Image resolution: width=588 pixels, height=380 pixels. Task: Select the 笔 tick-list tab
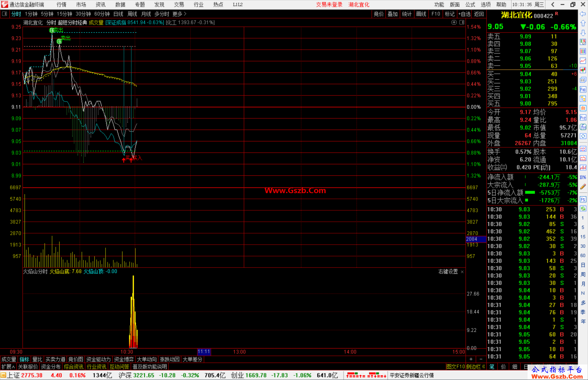pos(492,367)
